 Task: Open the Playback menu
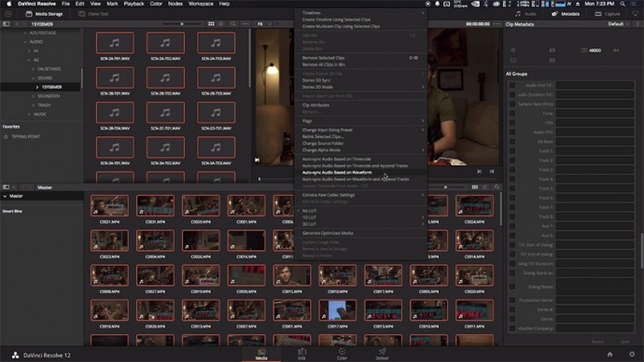(133, 4)
